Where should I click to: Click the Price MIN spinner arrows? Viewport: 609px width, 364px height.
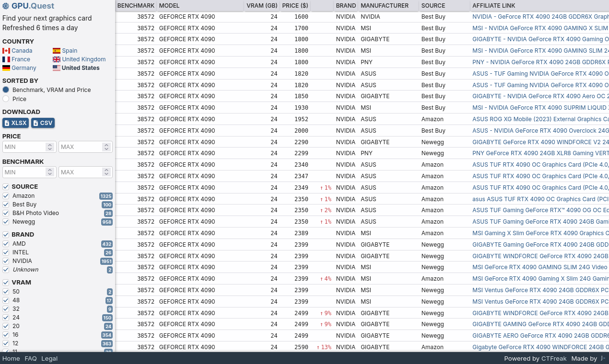(50, 147)
